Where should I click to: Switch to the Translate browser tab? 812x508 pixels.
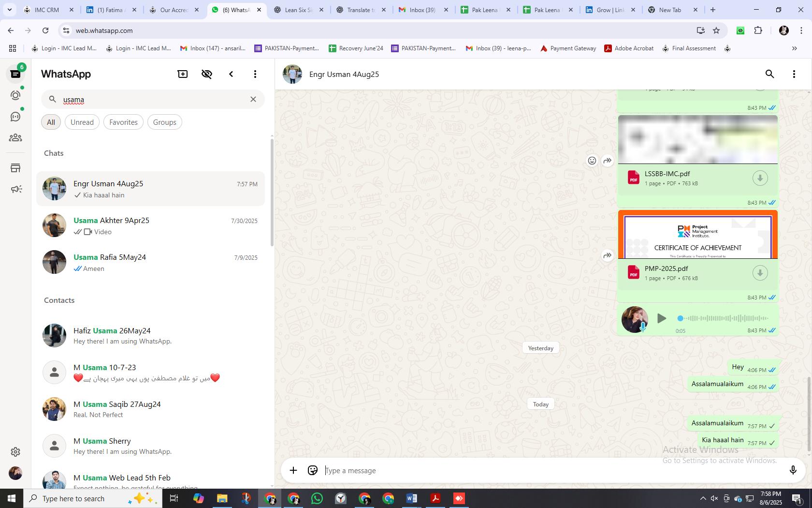tap(361, 10)
